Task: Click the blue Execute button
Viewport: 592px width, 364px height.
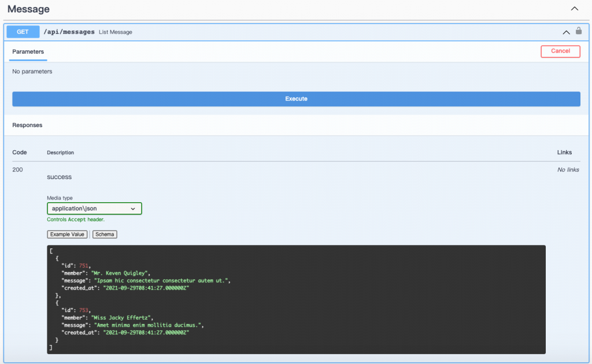Action: [296, 99]
